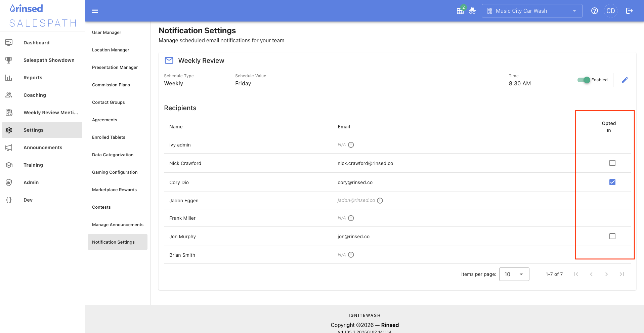644x333 pixels.
Task: Open Data Categorization settings page
Action: [118, 155]
